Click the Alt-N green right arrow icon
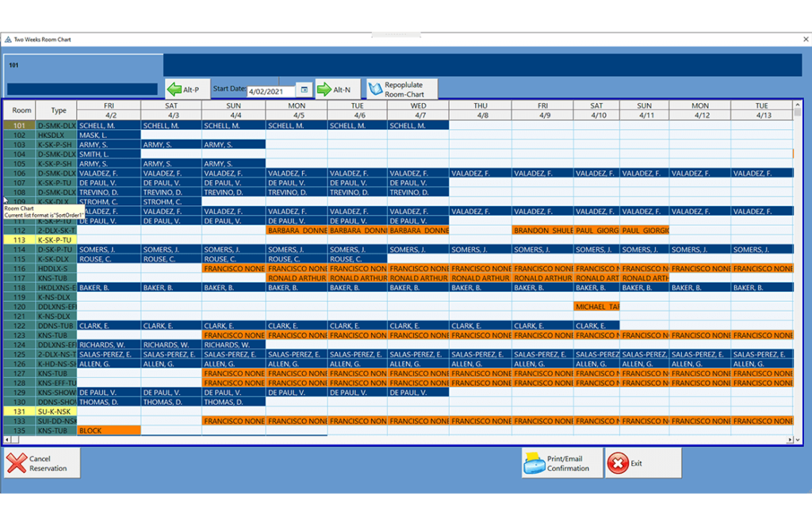Screen dimensions: 812x524 (323, 88)
